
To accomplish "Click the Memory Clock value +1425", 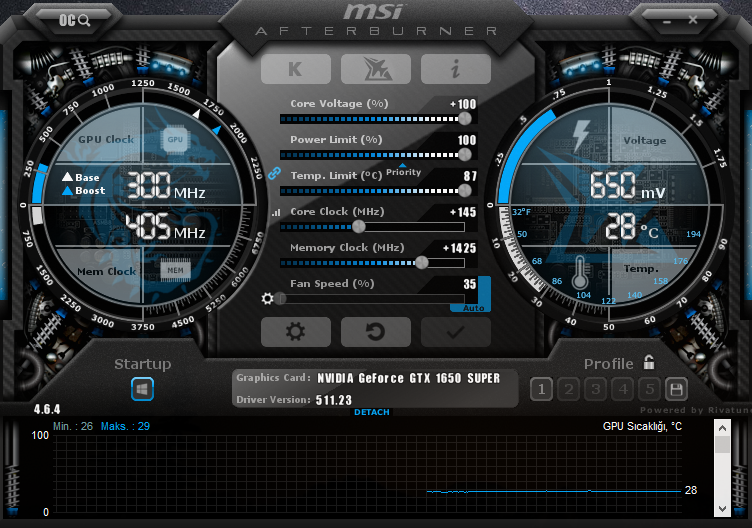I will coord(459,248).
